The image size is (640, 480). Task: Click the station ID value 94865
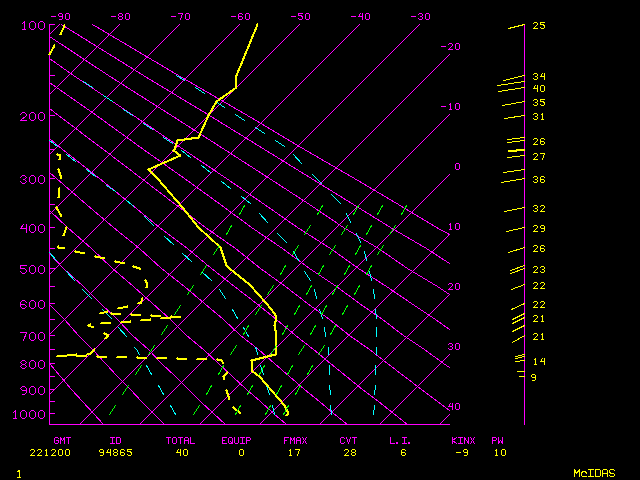click(x=122, y=452)
